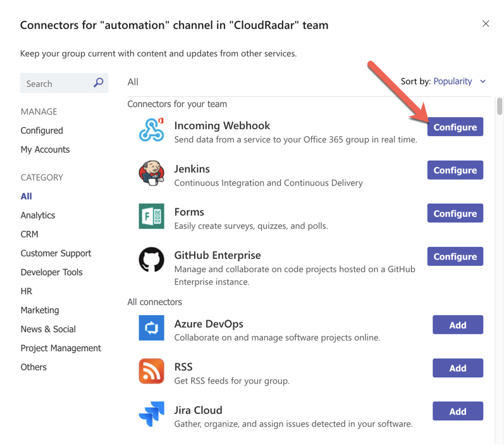Select the HR category
This screenshot has width=504, height=445.
[x=27, y=291]
